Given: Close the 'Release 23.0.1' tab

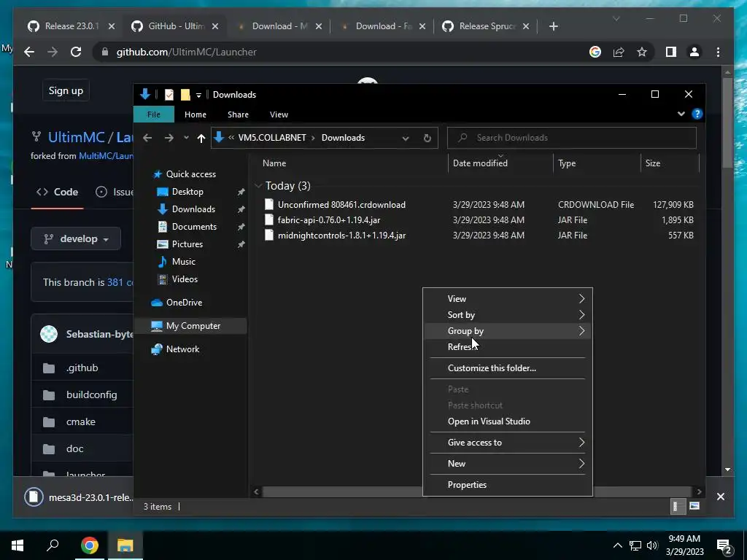Looking at the screenshot, I should (112, 26).
